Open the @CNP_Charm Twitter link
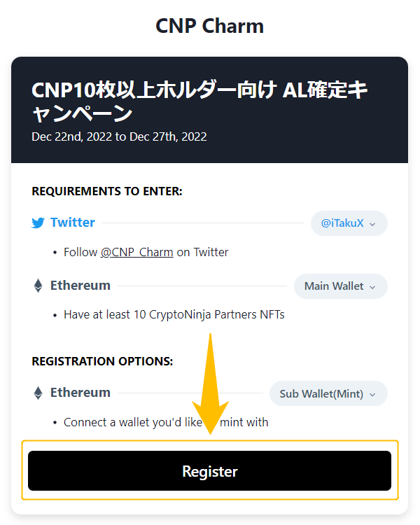 click(136, 252)
